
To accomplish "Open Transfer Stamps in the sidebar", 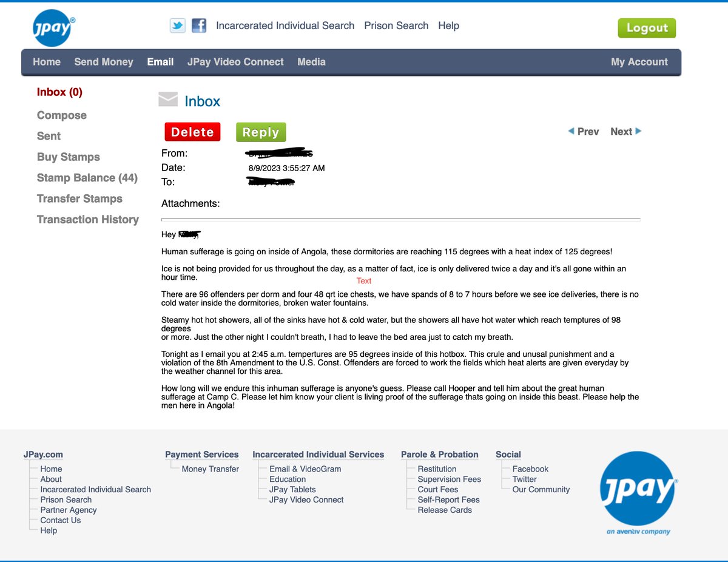I will point(79,198).
